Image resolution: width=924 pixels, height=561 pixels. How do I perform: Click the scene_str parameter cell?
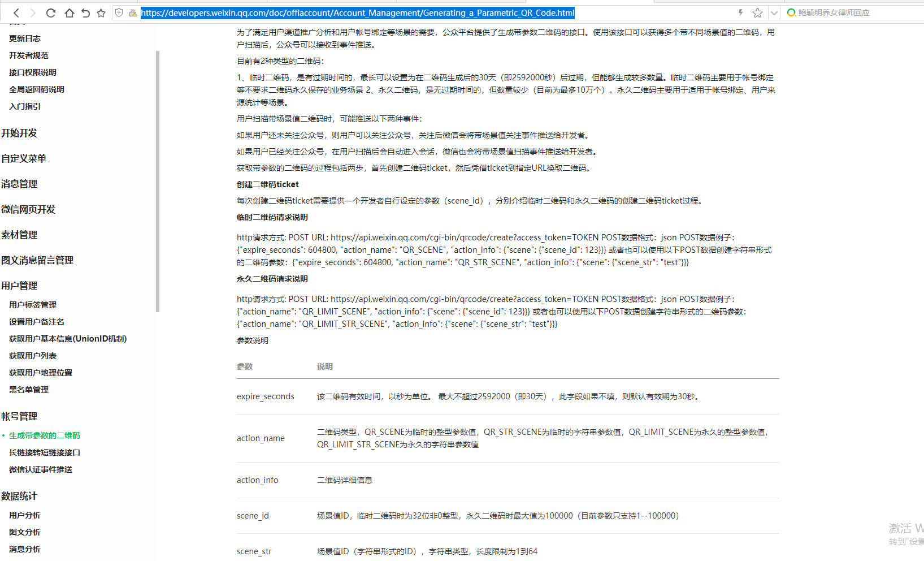pos(254,551)
